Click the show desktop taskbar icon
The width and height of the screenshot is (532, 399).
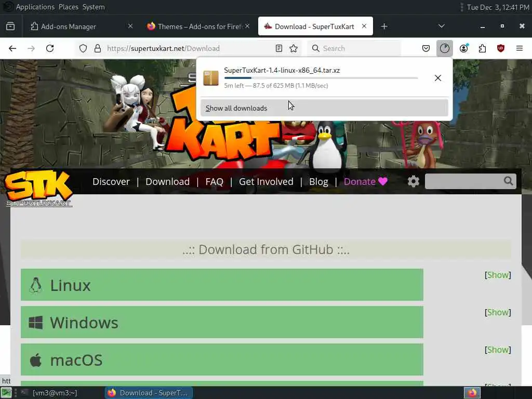click(x=6, y=393)
